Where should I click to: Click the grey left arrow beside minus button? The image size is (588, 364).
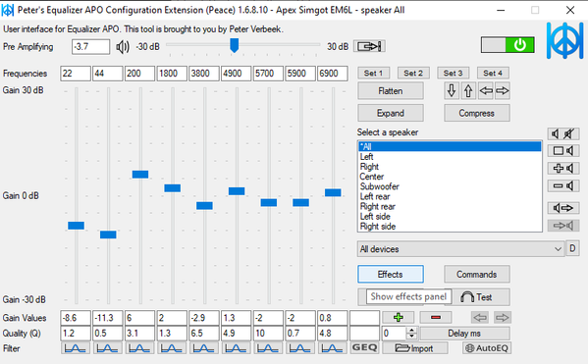coord(480,318)
